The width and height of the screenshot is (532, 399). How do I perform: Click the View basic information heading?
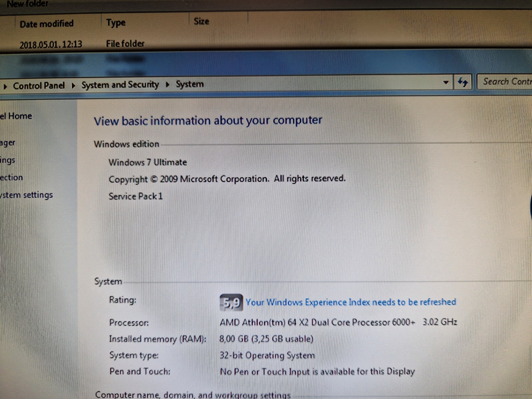click(x=208, y=121)
